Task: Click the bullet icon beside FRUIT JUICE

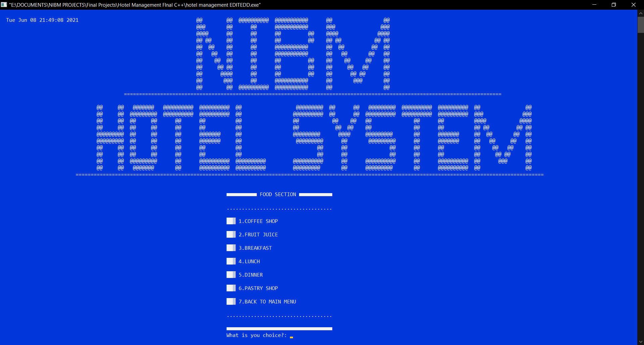Action: click(x=231, y=234)
